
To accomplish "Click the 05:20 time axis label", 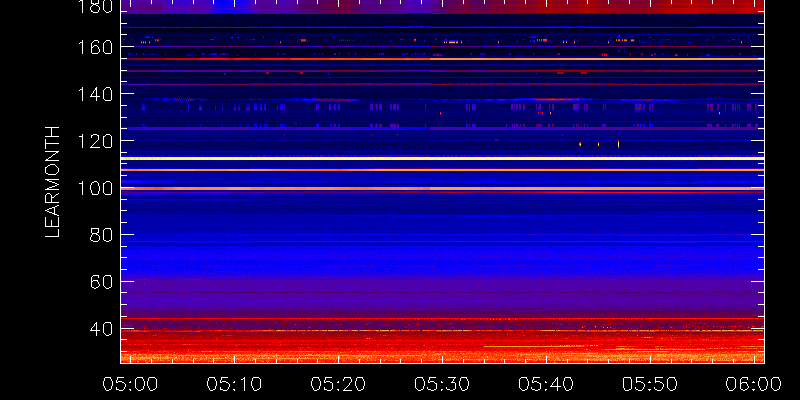I will tap(339, 384).
